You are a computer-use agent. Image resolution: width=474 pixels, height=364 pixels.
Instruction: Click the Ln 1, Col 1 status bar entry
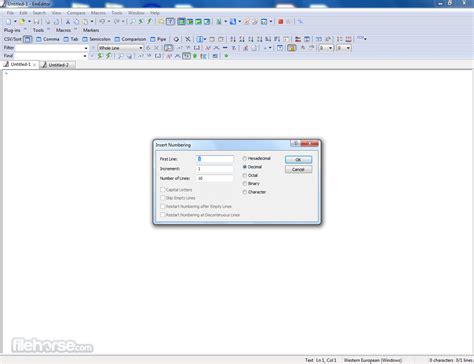(x=326, y=360)
